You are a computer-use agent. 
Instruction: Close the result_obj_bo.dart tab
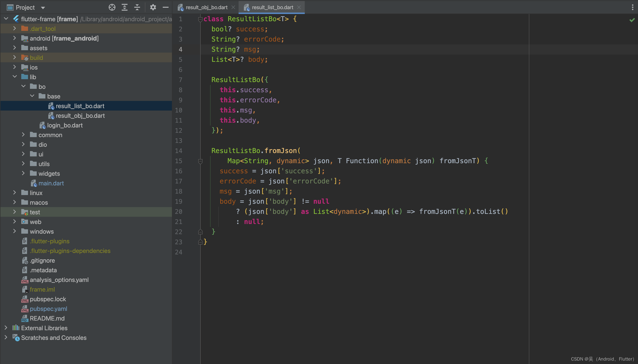click(x=233, y=7)
